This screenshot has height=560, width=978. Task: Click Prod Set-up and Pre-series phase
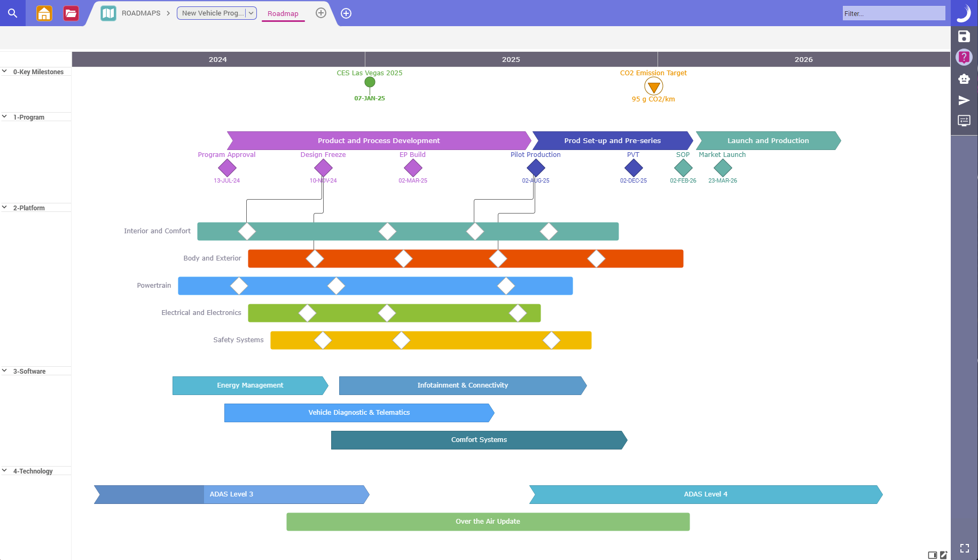pos(613,141)
